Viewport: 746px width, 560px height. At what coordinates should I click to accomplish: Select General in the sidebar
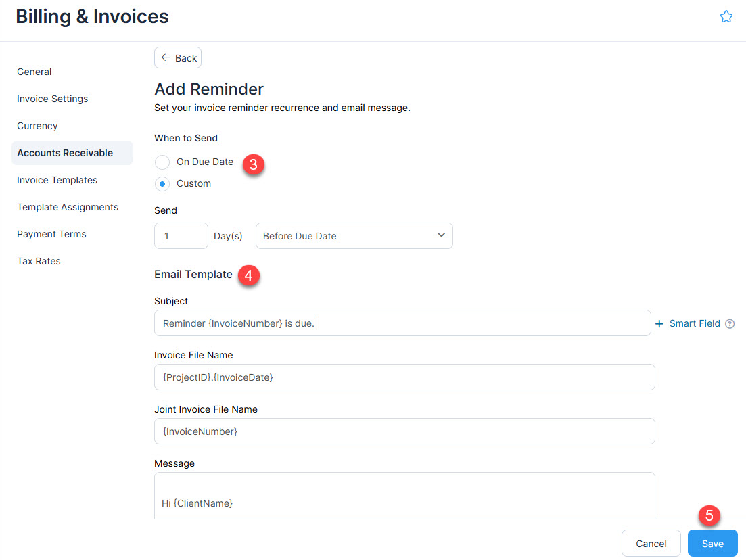(34, 72)
